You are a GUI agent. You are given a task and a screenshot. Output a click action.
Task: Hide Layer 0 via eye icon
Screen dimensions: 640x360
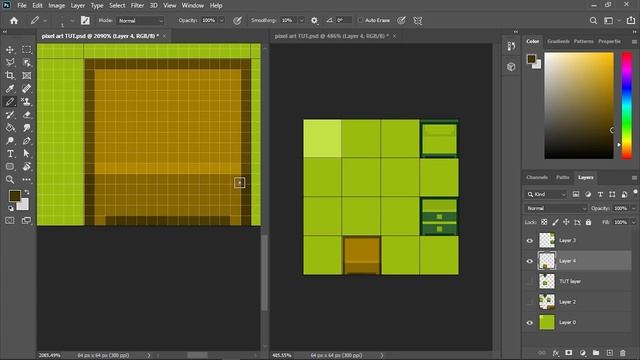tap(529, 322)
